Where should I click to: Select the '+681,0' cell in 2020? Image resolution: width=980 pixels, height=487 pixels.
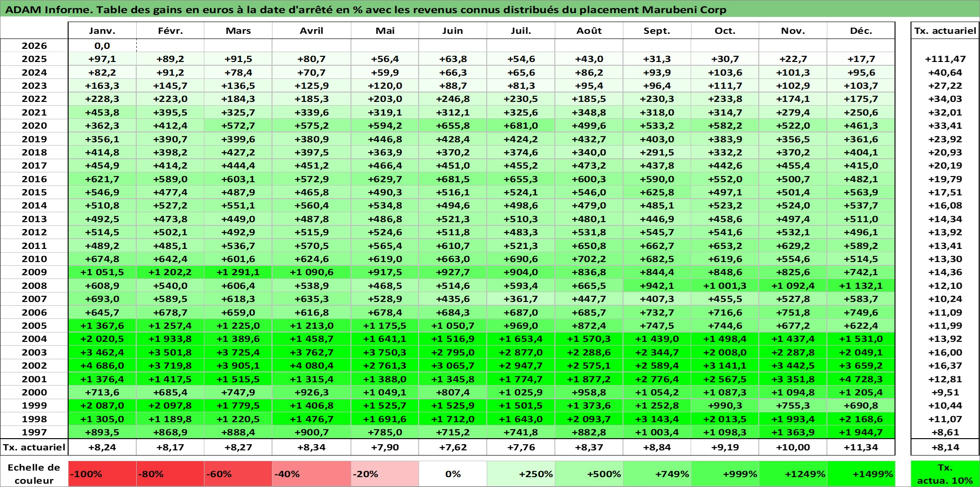(x=521, y=125)
